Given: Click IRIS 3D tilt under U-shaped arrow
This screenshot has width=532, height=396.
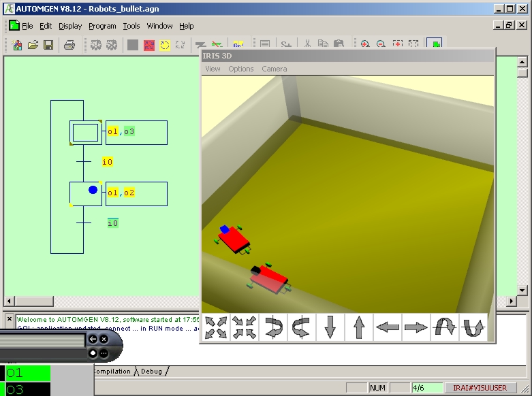Looking at the screenshot, I should point(473,327).
